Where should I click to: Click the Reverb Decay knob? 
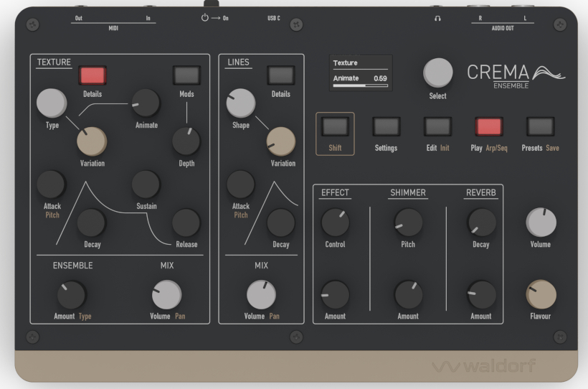tap(481, 222)
